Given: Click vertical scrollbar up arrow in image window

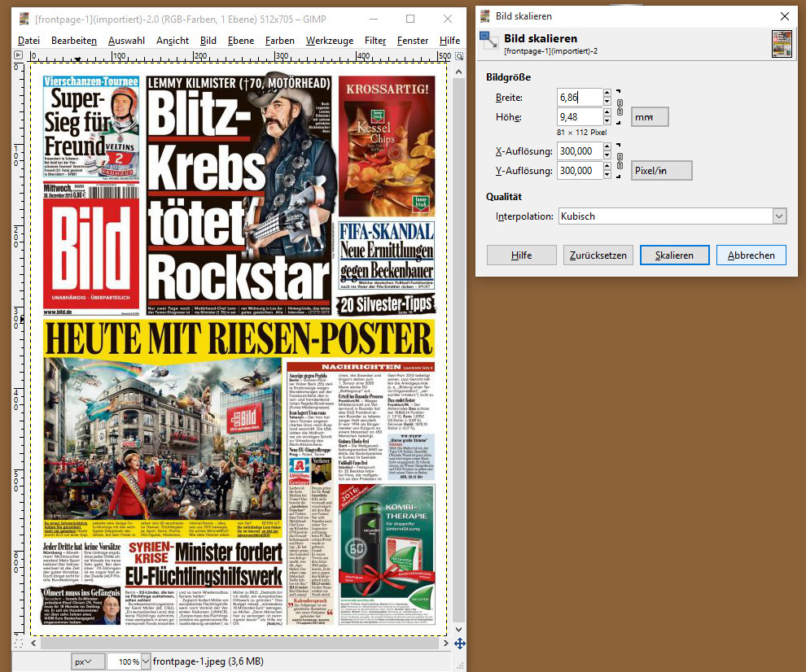Looking at the screenshot, I should 459,72.
